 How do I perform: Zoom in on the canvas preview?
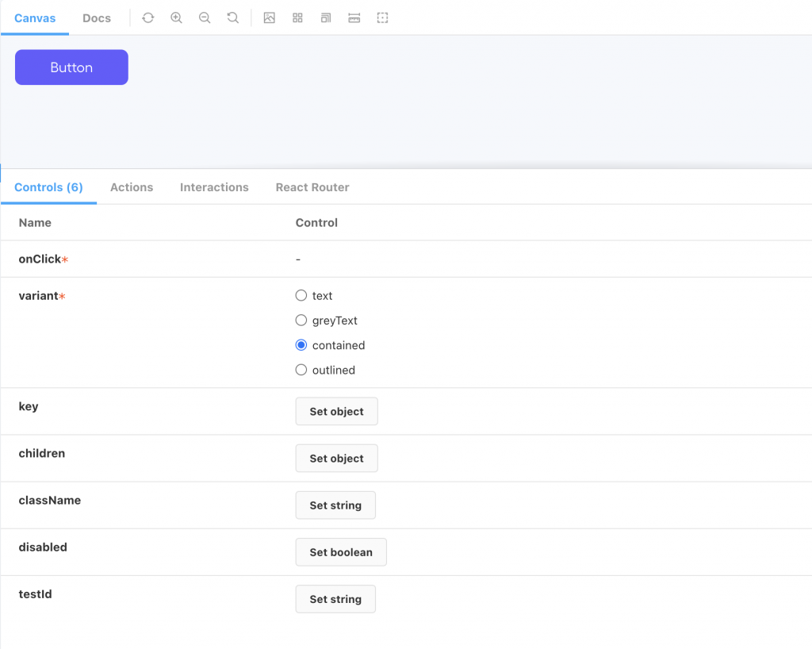pos(176,17)
